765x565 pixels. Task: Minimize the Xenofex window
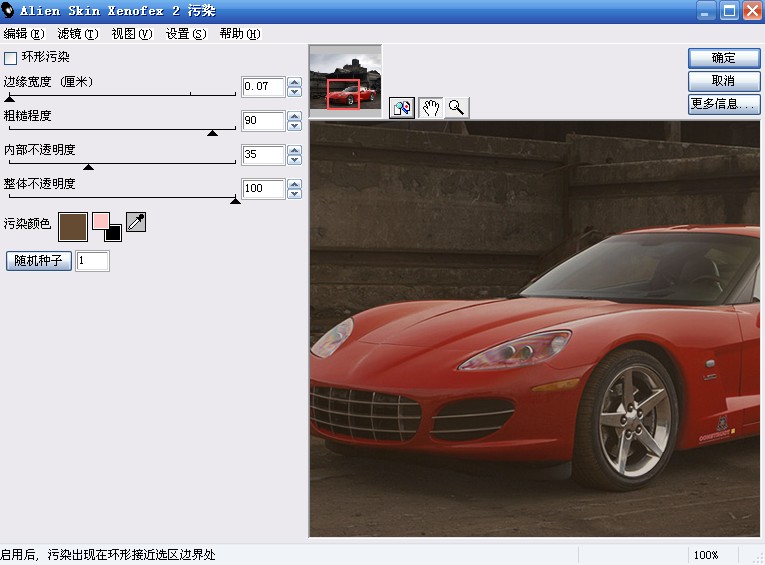pyautogui.click(x=705, y=11)
